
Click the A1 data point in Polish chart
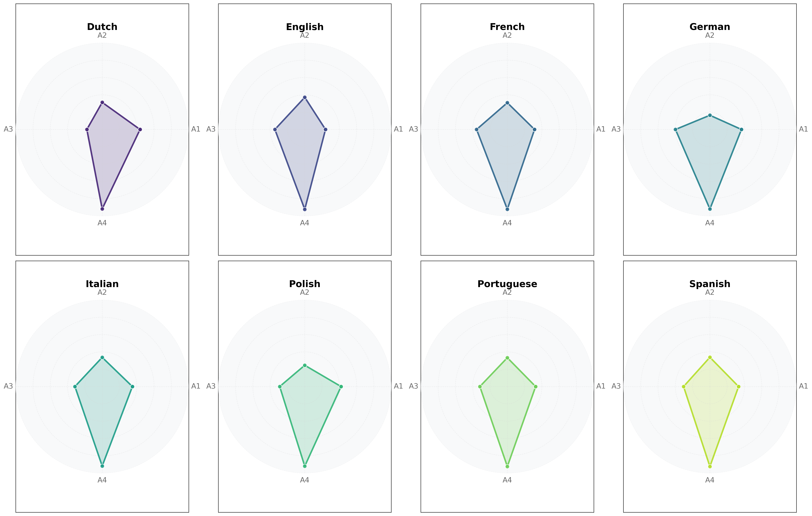pos(341,386)
